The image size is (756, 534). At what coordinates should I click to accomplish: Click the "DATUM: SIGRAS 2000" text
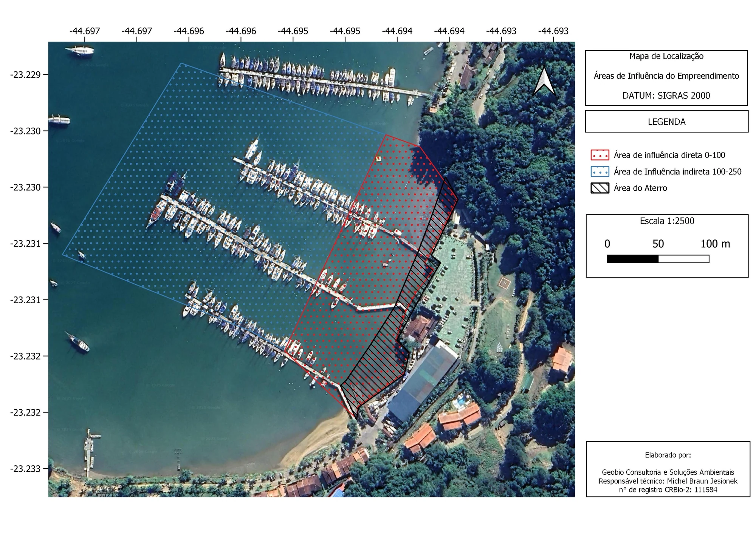(666, 96)
